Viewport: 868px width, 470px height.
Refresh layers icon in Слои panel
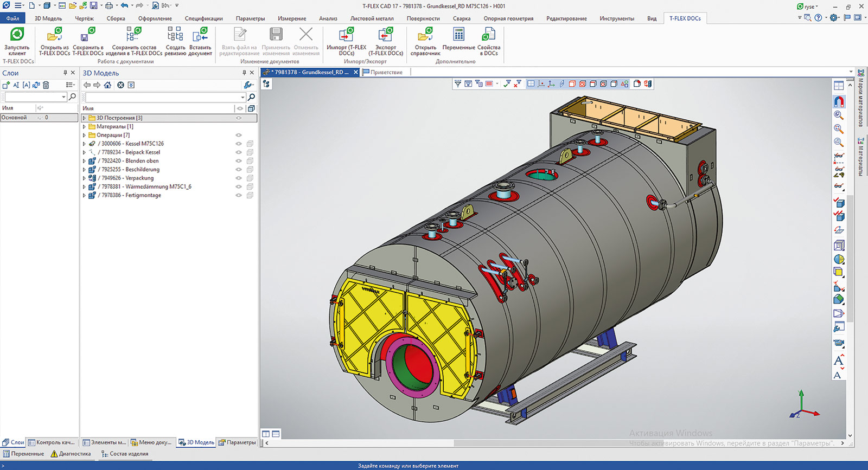pyautogui.click(x=36, y=85)
